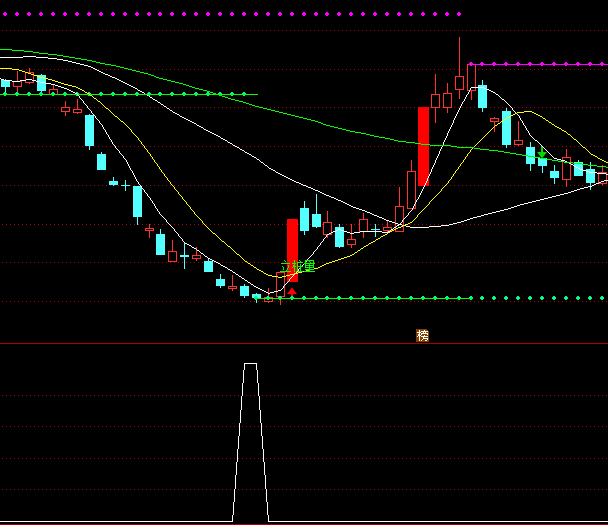Select the green 立桩量 text label
Viewport: 608px width, 525px height.
click(298, 267)
